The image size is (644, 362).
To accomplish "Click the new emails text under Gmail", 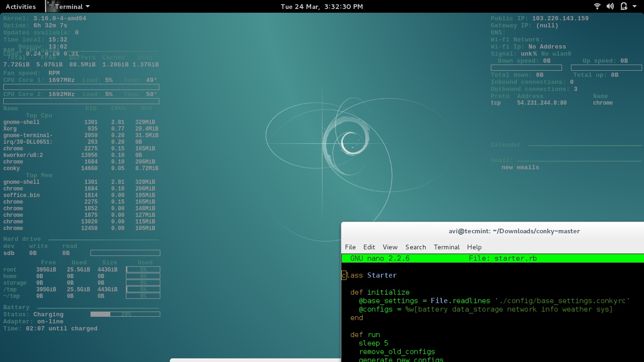I will 520,167.
